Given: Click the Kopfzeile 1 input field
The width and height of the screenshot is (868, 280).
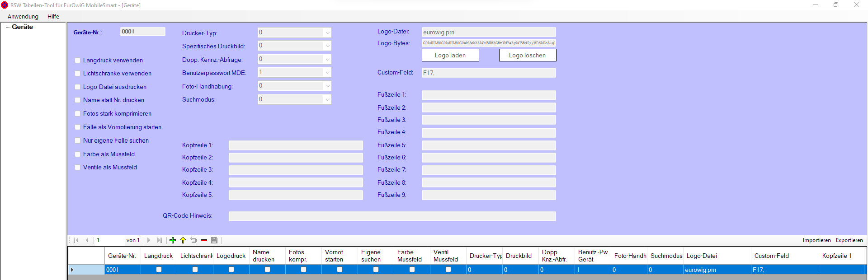Looking at the screenshot, I should (296, 145).
